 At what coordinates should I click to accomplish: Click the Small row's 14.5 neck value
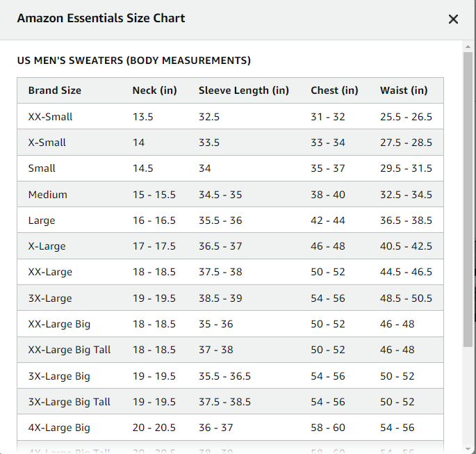click(x=143, y=168)
